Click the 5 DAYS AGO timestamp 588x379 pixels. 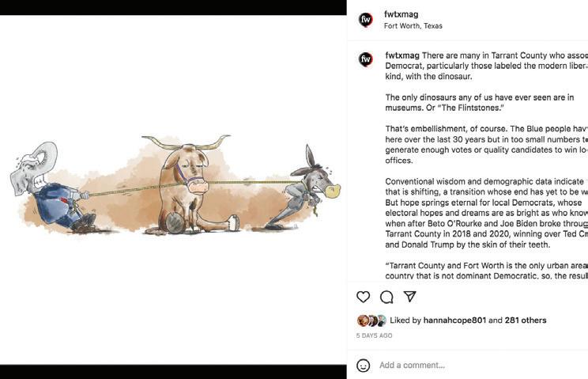click(x=374, y=335)
